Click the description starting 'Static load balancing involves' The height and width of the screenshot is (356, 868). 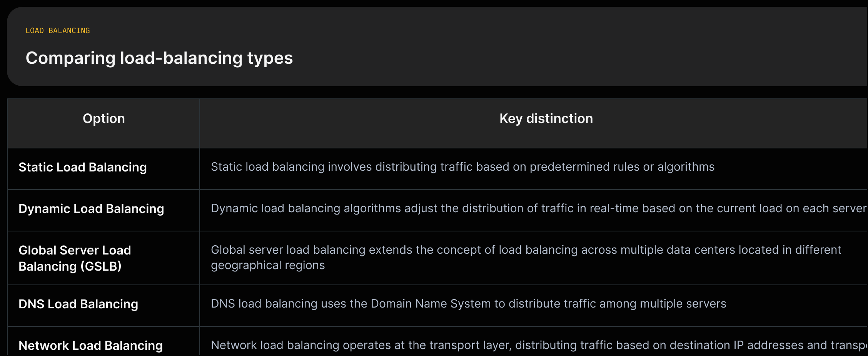(462, 167)
